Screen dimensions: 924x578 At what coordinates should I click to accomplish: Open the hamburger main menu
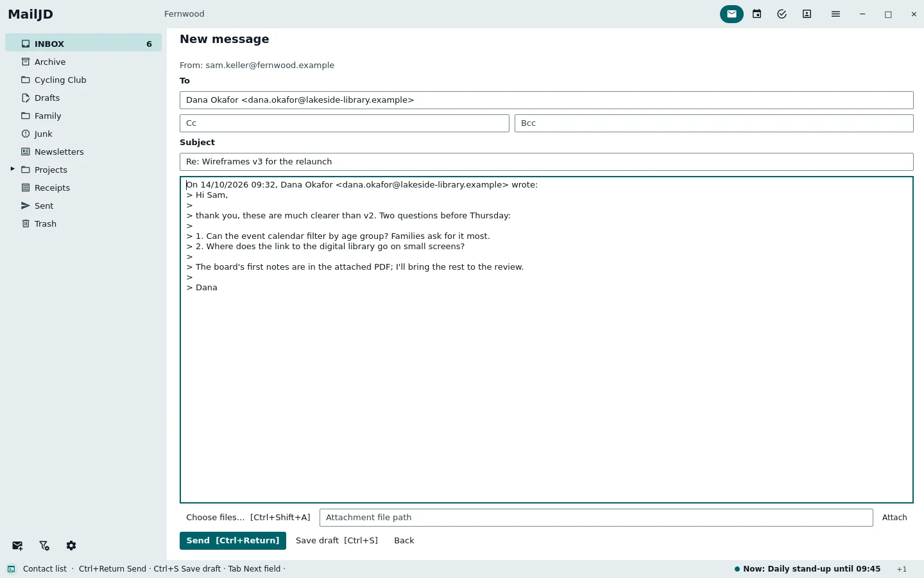pyautogui.click(x=835, y=14)
